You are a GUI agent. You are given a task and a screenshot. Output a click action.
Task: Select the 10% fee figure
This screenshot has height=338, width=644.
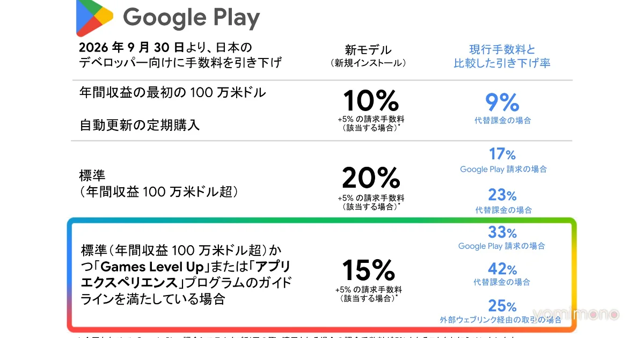coord(371,100)
